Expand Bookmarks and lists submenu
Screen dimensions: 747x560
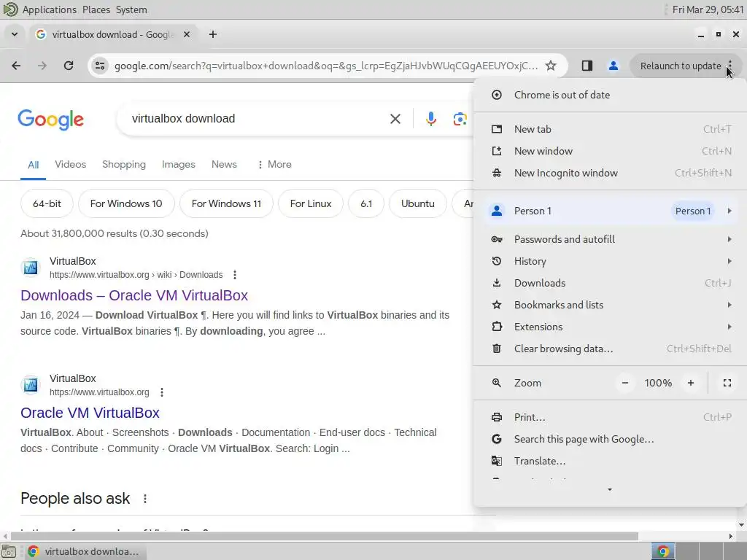pyautogui.click(x=610, y=305)
